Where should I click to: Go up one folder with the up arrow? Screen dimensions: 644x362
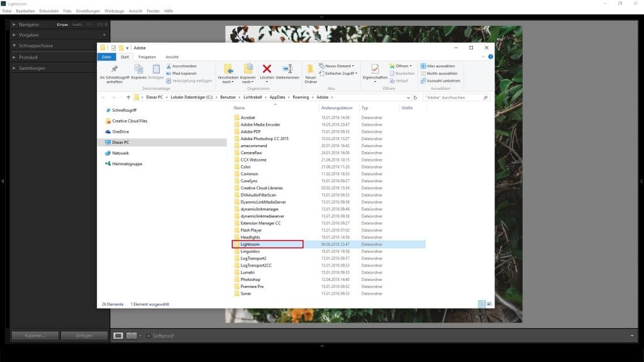(128, 97)
